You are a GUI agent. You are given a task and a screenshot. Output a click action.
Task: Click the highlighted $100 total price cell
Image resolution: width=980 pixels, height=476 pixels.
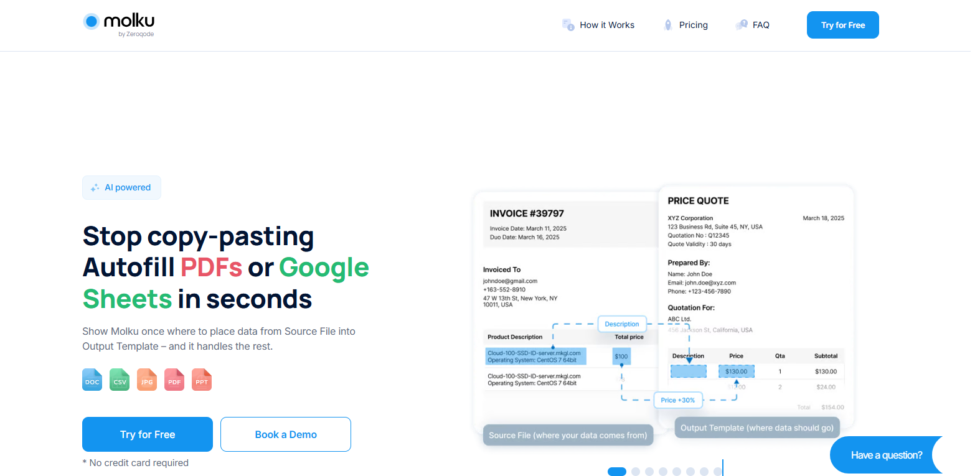point(621,357)
